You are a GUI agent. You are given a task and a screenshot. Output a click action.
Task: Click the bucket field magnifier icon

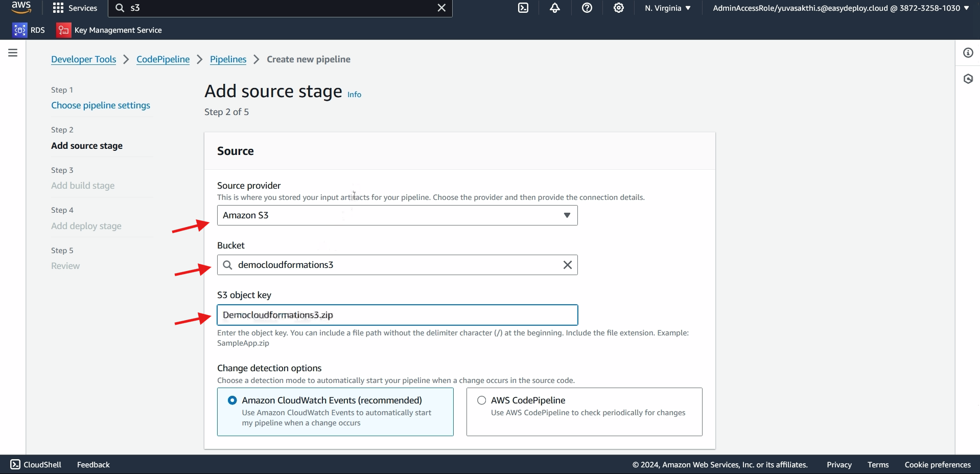click(x=228, y=265)
